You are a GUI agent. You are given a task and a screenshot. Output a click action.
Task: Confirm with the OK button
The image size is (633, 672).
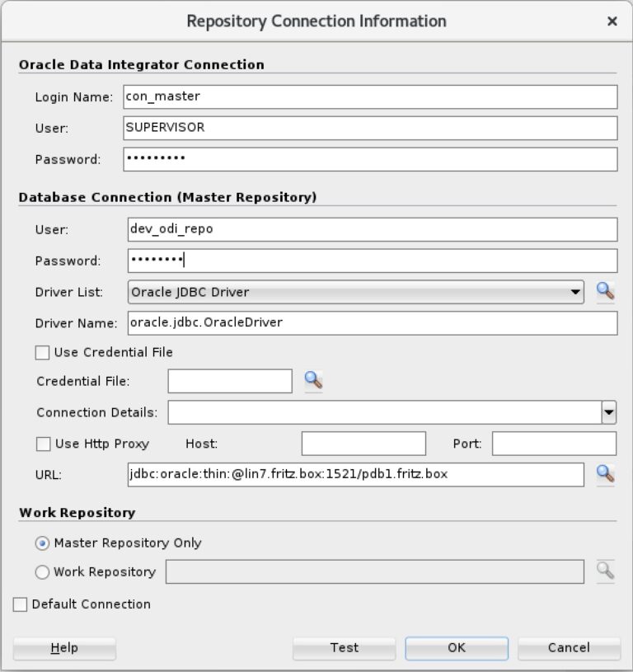[x=457, y=647]
